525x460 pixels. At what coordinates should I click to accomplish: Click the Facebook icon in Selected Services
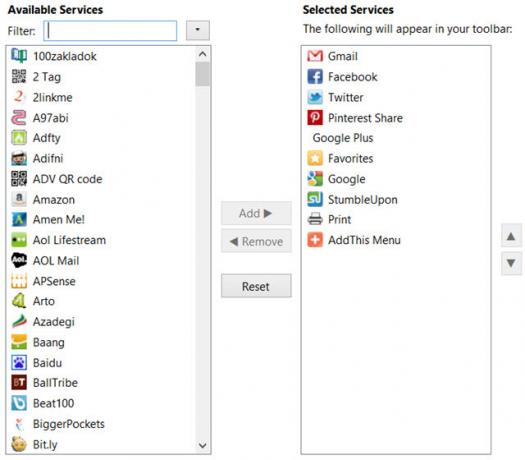(315, 77)
